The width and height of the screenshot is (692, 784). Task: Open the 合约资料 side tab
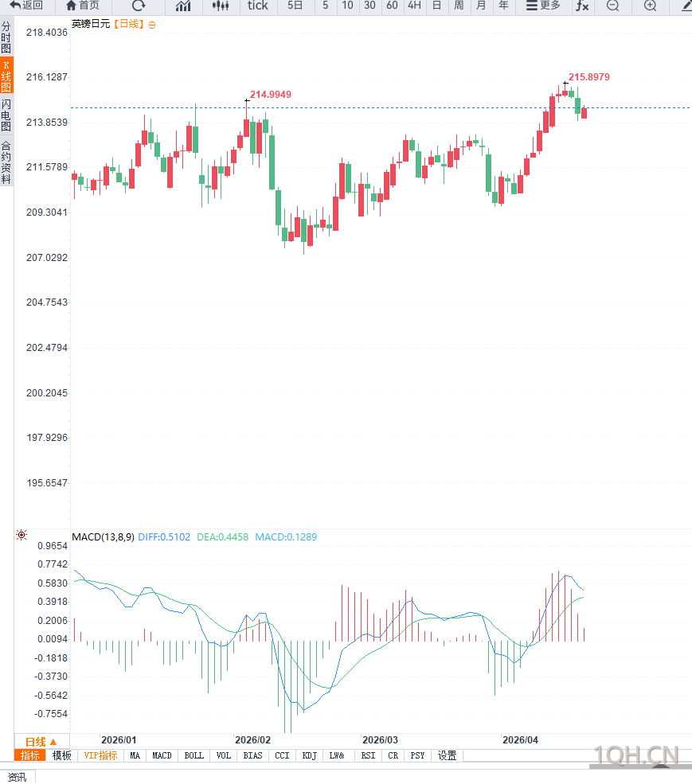pyautogui.click(x=6, y=162)
